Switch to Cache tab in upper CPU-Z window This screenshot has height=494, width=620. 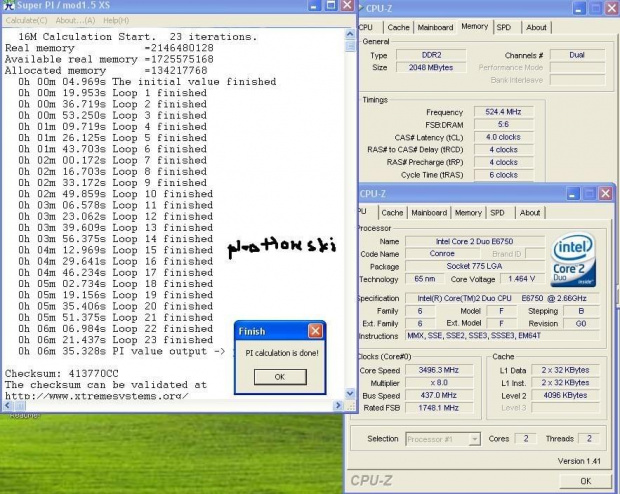tap(398, 27)
